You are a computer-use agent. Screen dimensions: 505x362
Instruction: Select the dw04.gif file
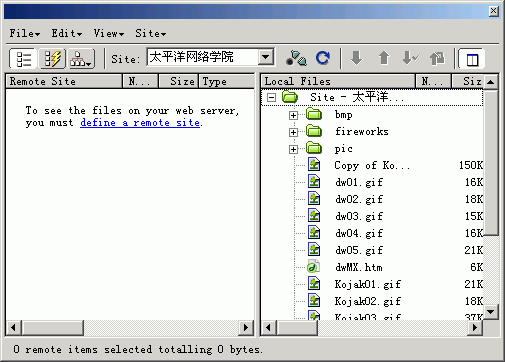[359, 233]
